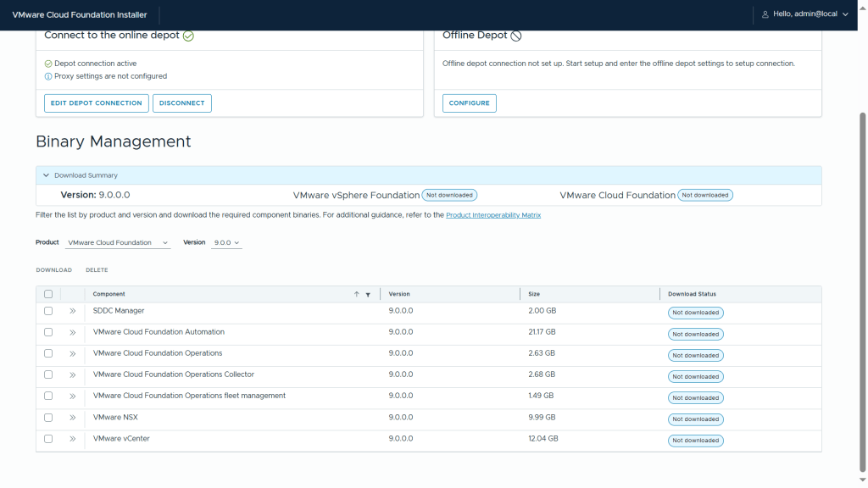The width and height of the screenshot is (868, 488).
Task: Click the user profile icon beside admin@local
Action: coord(765,14)
